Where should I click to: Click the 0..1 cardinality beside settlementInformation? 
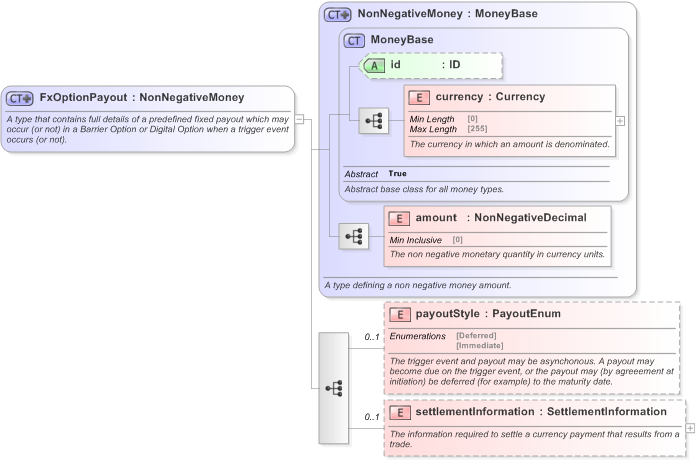[372, 417]
